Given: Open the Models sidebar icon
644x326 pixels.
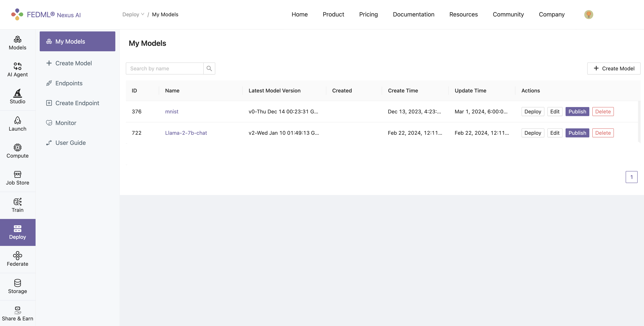Looking at the screenshot, I should (17, 43).
